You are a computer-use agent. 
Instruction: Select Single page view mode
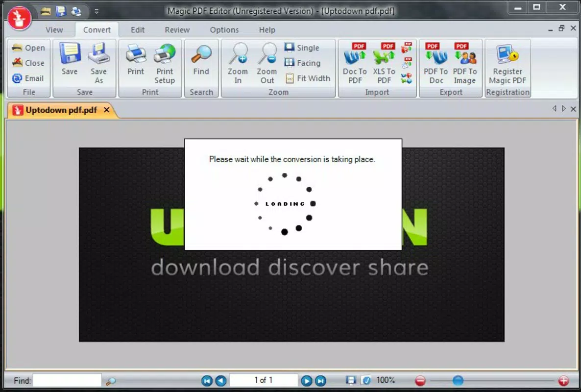(302, 48)
